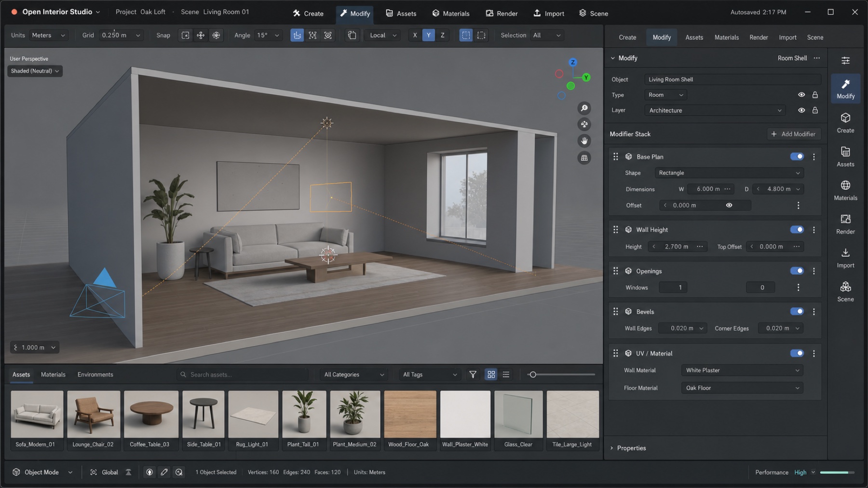Open Render in the right icon sidebar
Viewport: 868px width, 488px height.
point(845,224)
